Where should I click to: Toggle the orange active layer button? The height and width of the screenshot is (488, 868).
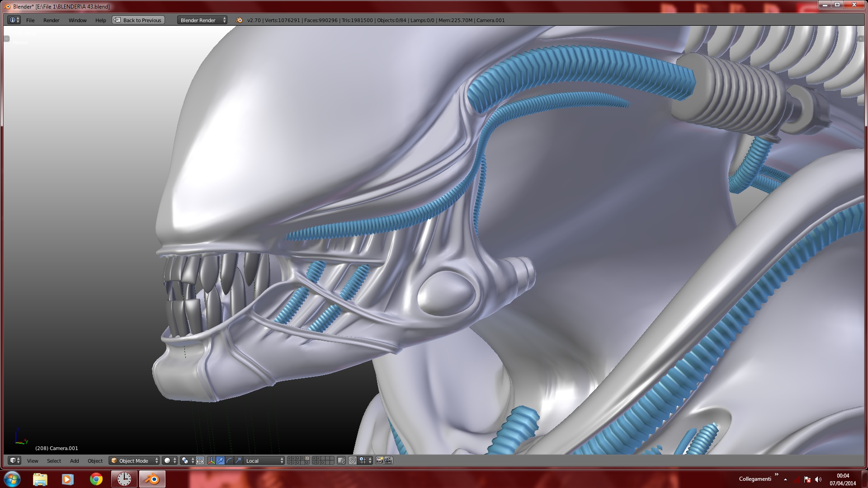[307, 458]
